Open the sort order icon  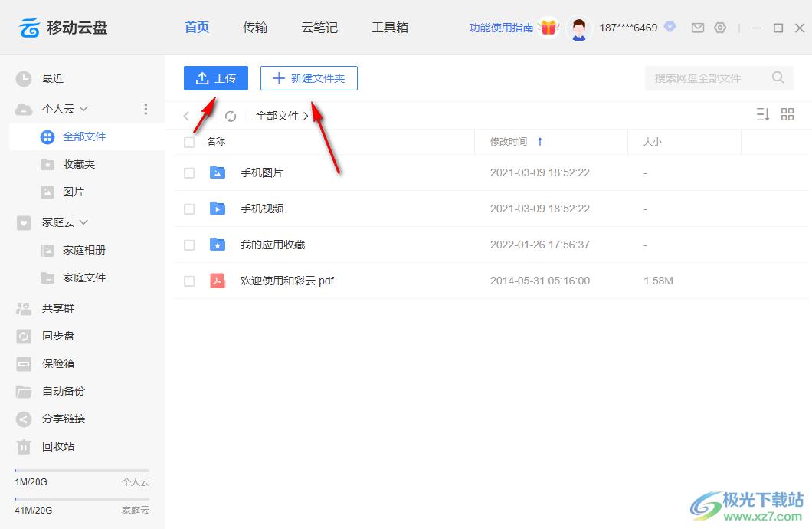click(762, 114)
